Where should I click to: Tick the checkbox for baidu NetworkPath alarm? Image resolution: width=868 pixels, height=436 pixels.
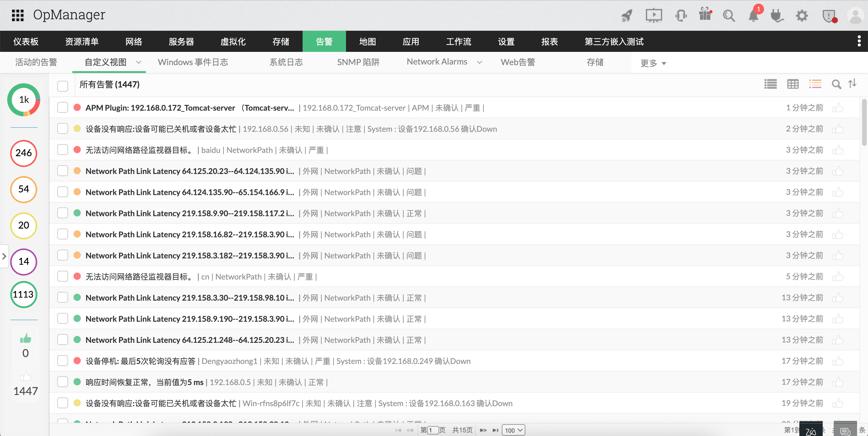(63, 150)
